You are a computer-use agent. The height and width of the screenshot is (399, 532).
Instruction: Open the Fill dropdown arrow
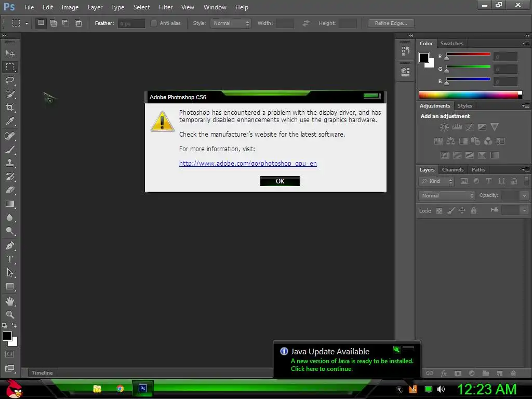coord(524,210)
